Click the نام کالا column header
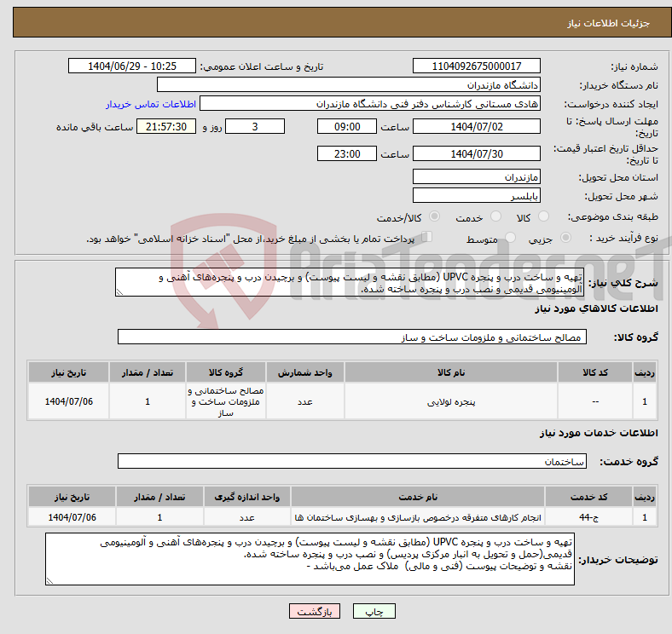 [451, 372]
